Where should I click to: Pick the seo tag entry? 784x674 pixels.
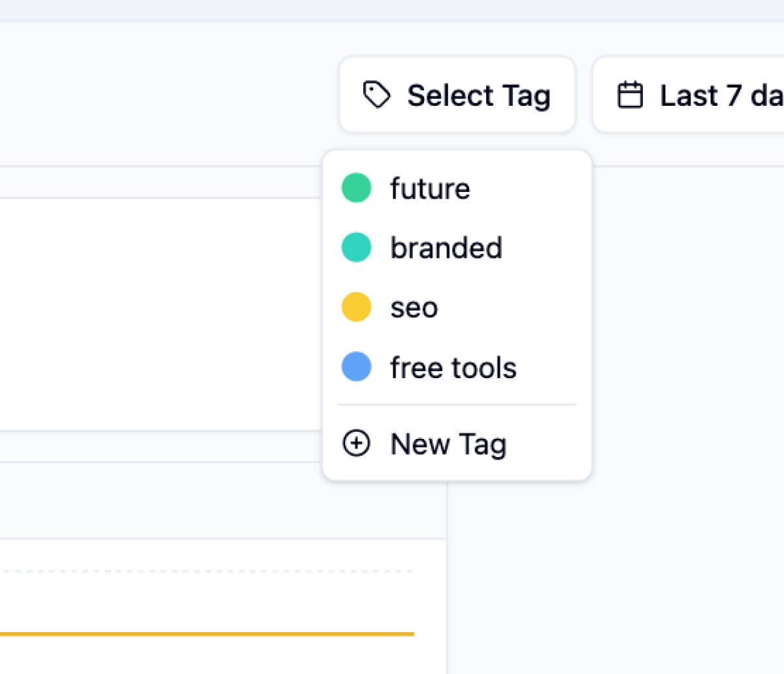[x=414, y=308]
